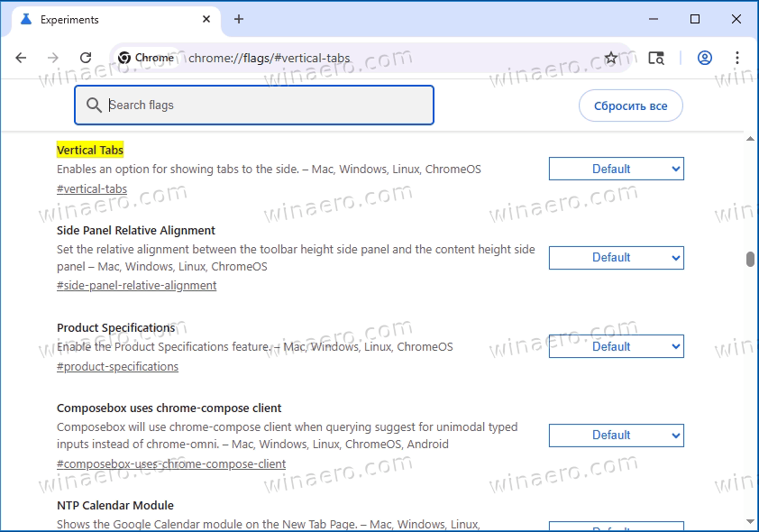Follow the #vertical-tabs link
Viewport: 759px width, 532px height.
pyautogui.click(x=91, y=188)
